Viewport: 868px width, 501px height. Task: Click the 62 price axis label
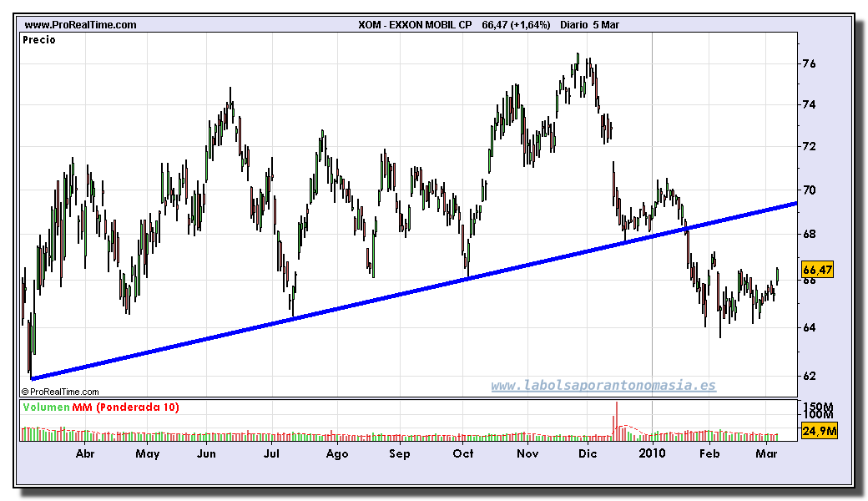click(809, 376)
